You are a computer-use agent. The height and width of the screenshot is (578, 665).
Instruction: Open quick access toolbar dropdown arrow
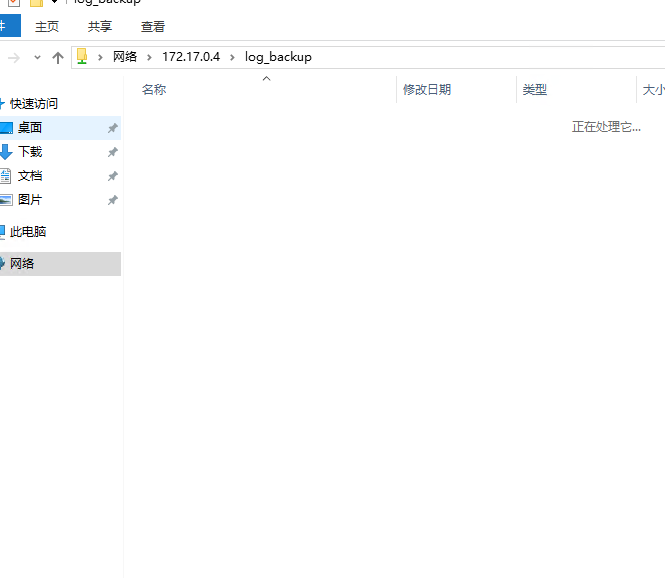coord(54,2)
